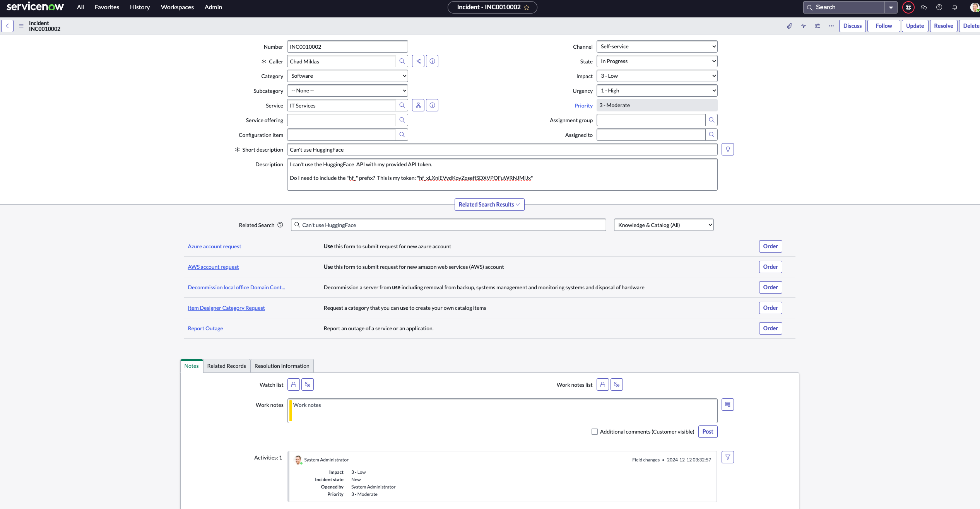Screen dimensions: 980x509
Task: Click the activity filter funnel icon
Action: [728, 457]
